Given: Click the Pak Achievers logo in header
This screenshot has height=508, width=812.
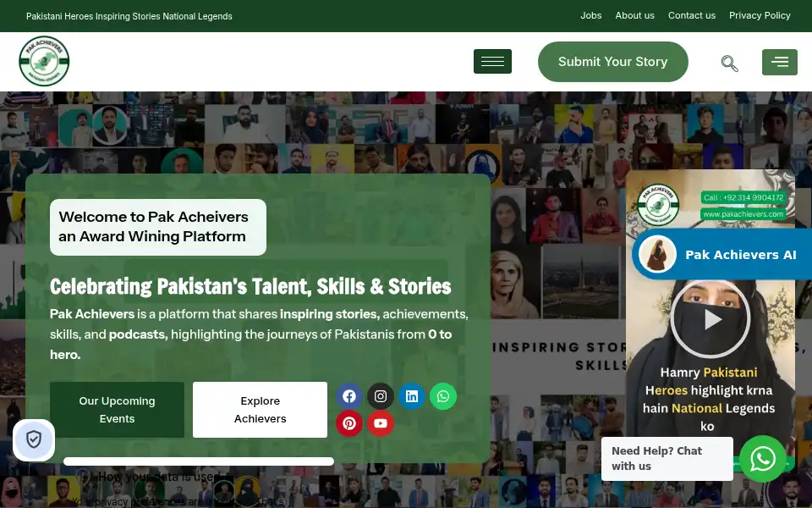Looking at the screenshot, I should coord(44,61).
